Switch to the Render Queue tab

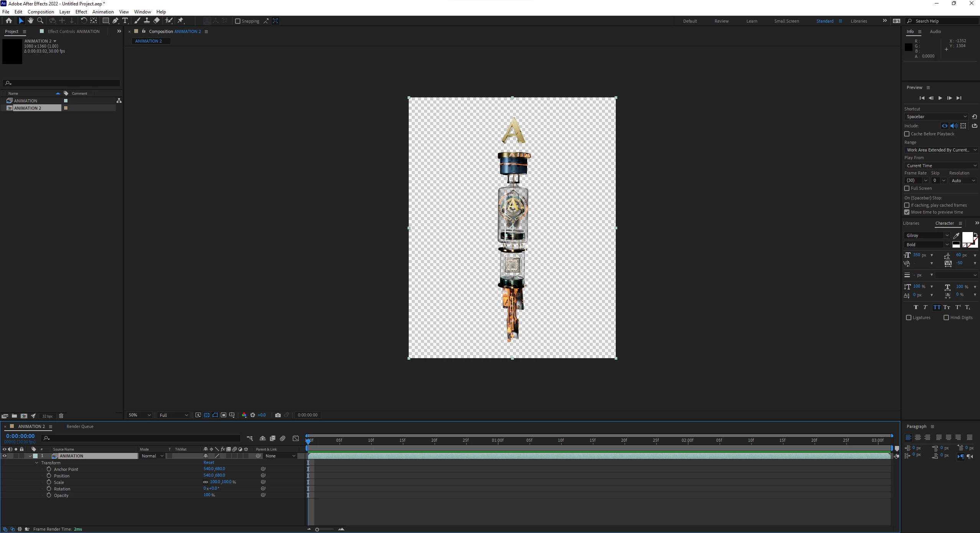(80, 426)
